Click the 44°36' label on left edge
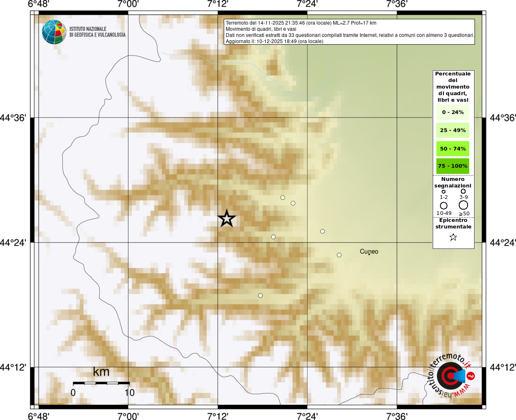This screenshot has width=516, height=420. click(13, 118)
